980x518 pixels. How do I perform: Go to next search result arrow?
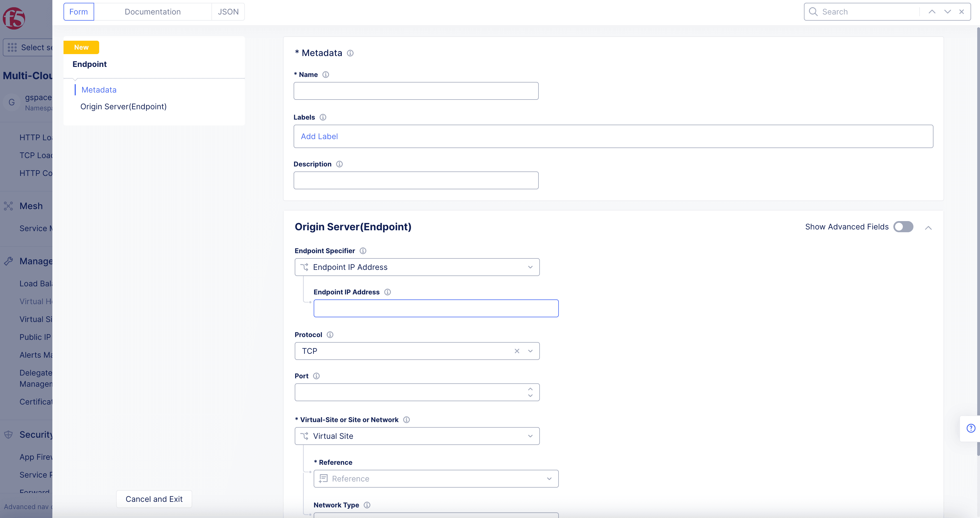948,12
